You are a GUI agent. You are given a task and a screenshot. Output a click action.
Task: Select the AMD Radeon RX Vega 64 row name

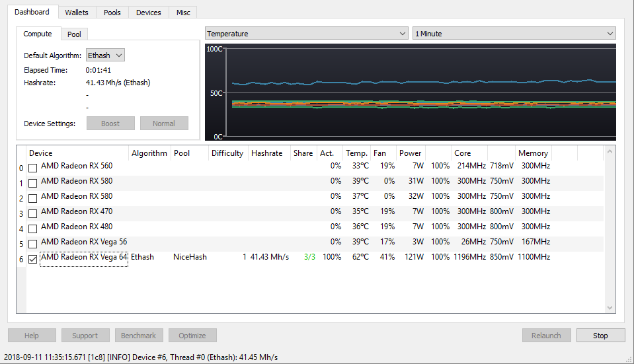pos(84,257)
